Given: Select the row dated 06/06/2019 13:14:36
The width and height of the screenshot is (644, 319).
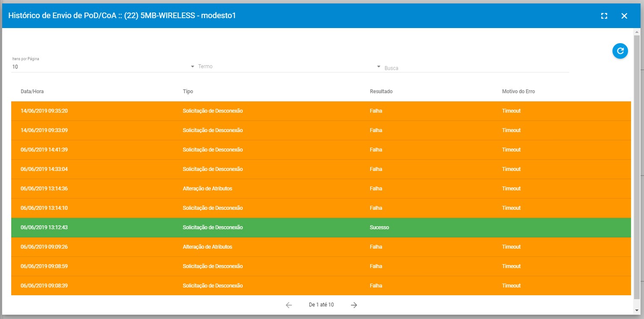Looking at the screenshot, I should pyautogui.click(x=321, y=189).
